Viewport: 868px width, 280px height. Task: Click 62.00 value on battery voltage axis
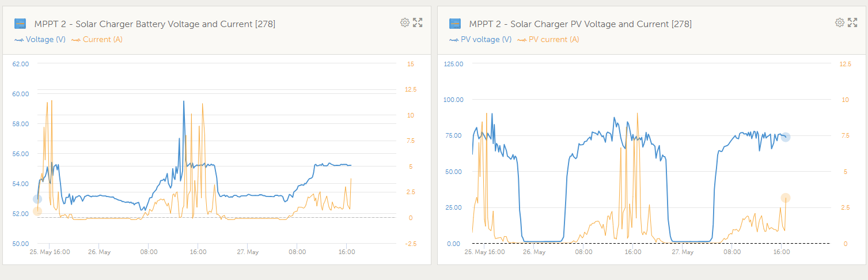[x=21, y=64]
